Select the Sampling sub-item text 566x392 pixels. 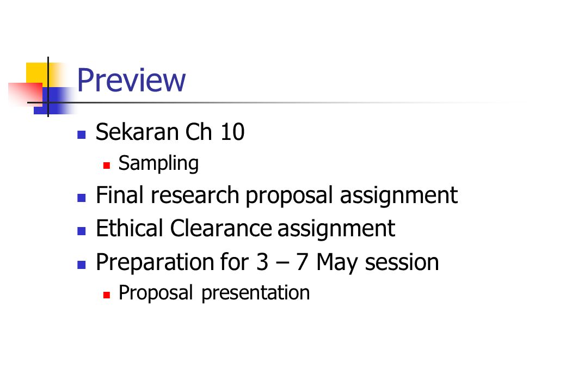pos(158,163)
